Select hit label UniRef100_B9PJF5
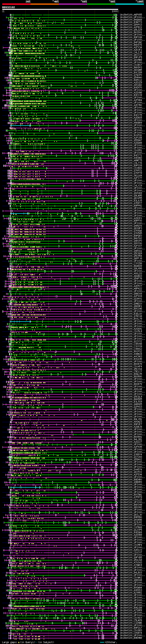 coord(131,57)
